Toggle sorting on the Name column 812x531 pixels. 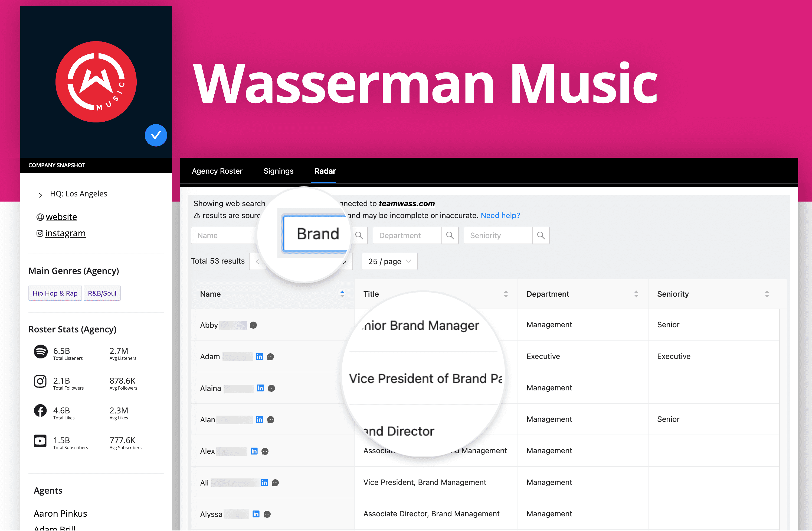coord(342,294)
